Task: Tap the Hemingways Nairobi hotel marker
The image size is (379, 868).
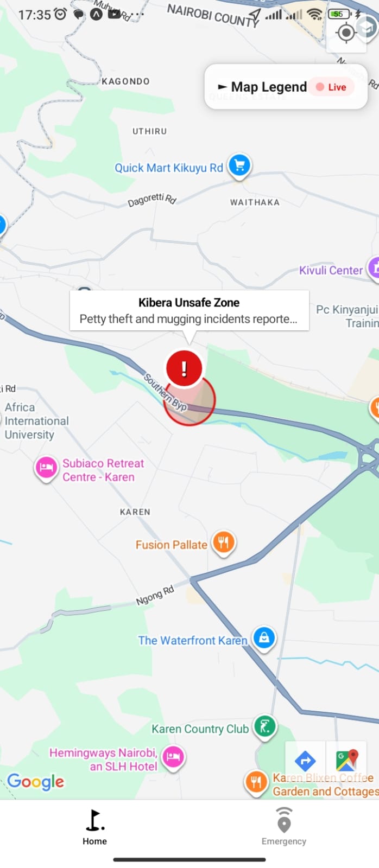Action: click(174, 757)
